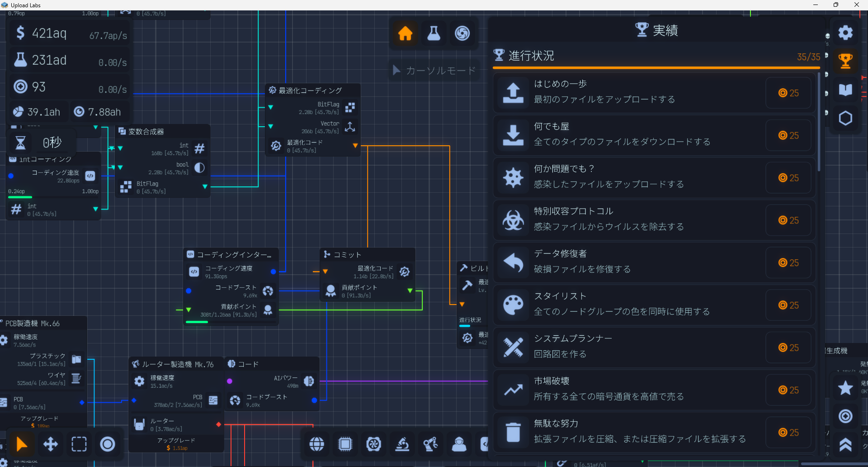
Task: Select the globe network category icon
Action: (x=316, y=444)
